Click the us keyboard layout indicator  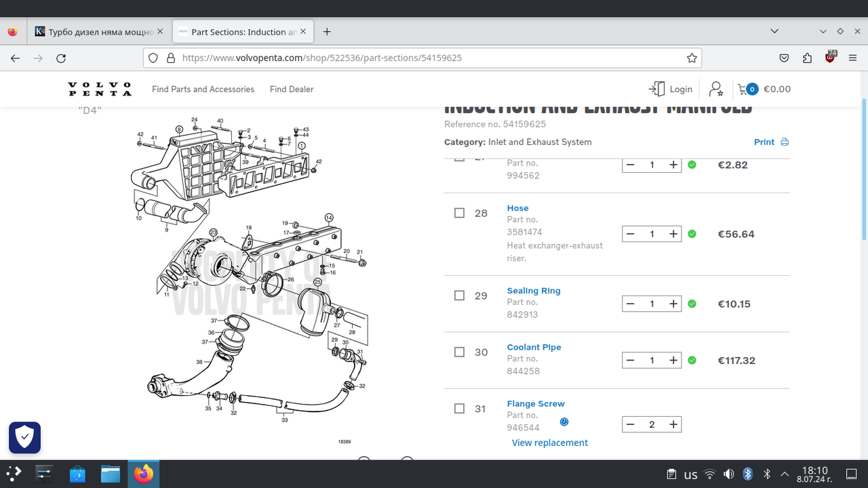coord(690,474)
